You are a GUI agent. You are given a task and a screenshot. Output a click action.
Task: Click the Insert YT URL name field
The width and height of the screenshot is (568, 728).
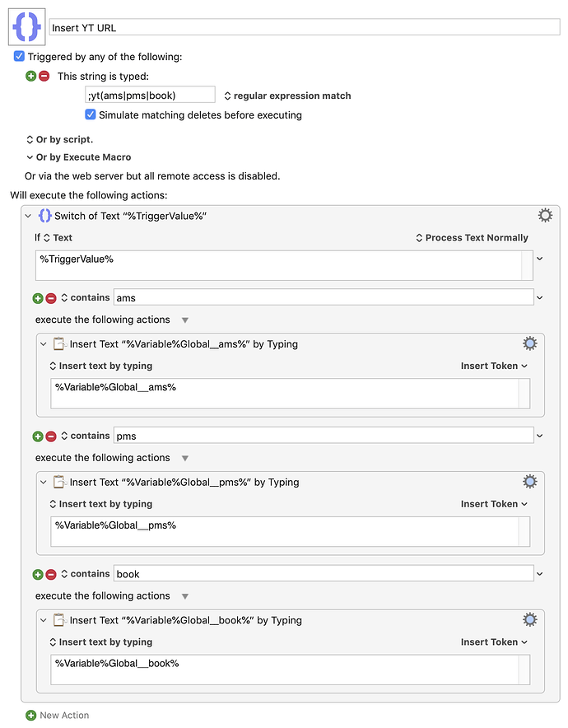click(x=305, y=28)
